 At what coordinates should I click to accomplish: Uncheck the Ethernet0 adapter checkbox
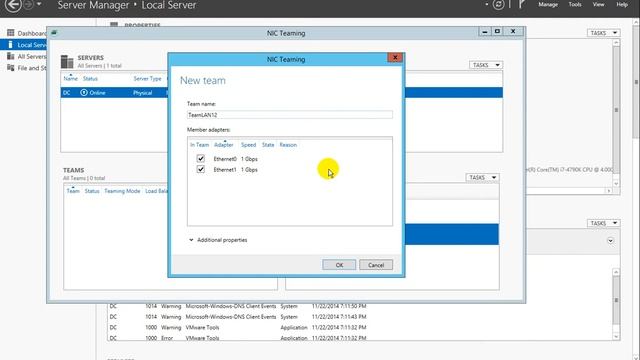[200, 158]
